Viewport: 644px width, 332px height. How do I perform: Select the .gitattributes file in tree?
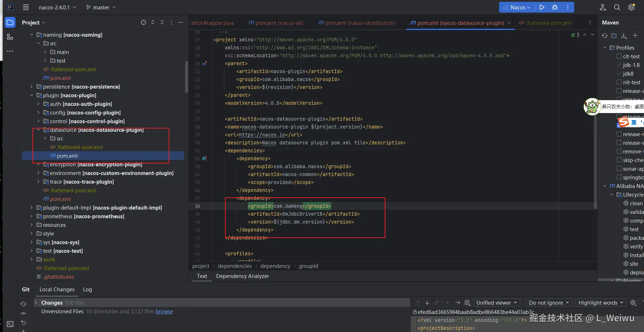(x=59, y=277)
